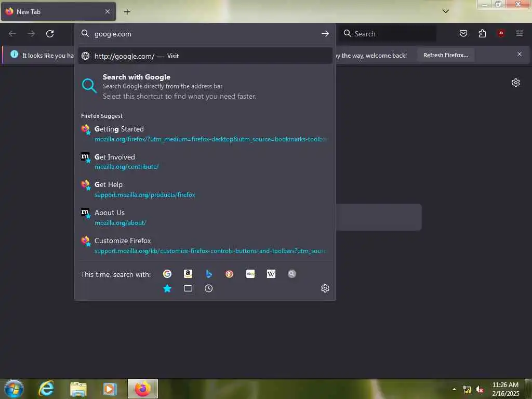
Task: Select the grey magnifier search engine icon
Action: click(x=292, y=274)
